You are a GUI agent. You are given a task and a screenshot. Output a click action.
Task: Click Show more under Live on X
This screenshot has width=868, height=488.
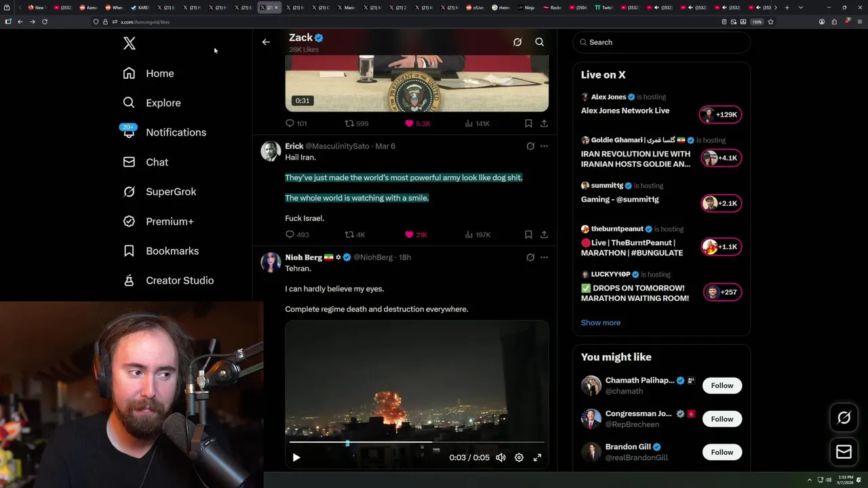[x=601, y=323]
